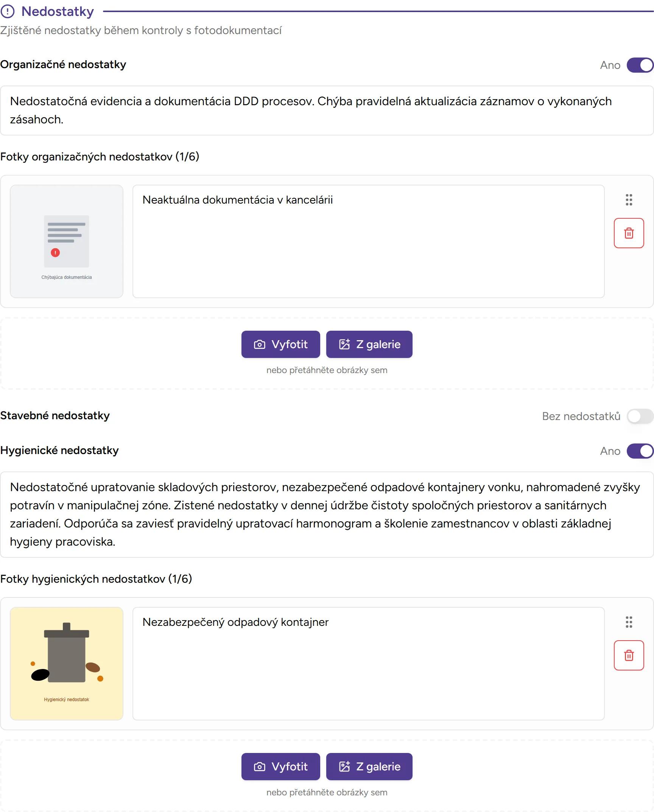Grab the drag handle of the organizational photo row
654x812 pixels.
tap(629, 200)
